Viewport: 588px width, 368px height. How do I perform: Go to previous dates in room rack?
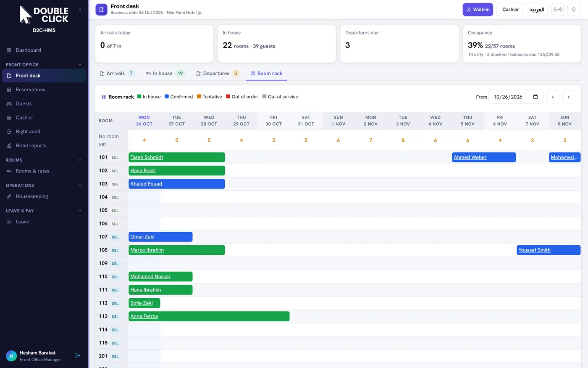click(553, 97)
